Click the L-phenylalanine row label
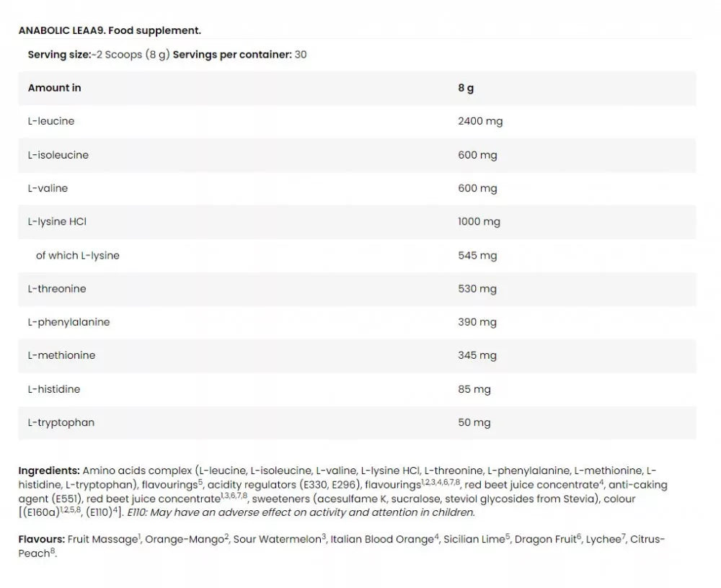The height and width of the screenshot is (588, 721). pos(69,322)
